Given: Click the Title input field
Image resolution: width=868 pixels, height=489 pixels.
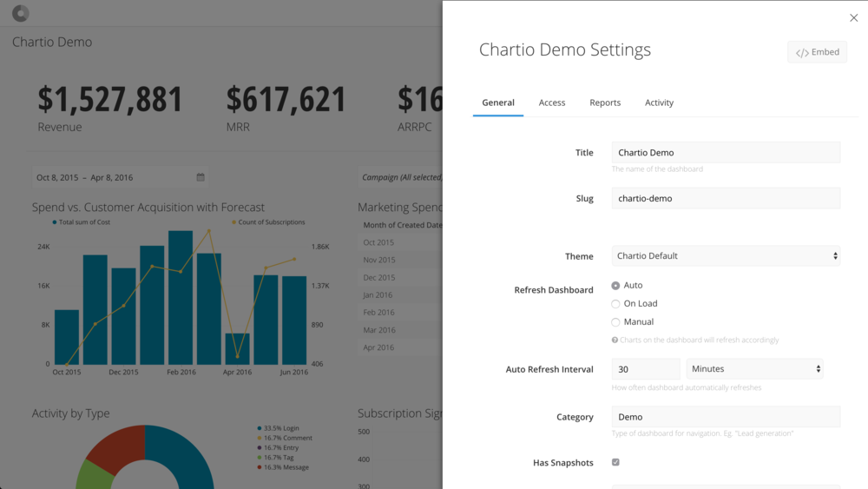Looking at the screenshot, I should [x=726, y=152].
